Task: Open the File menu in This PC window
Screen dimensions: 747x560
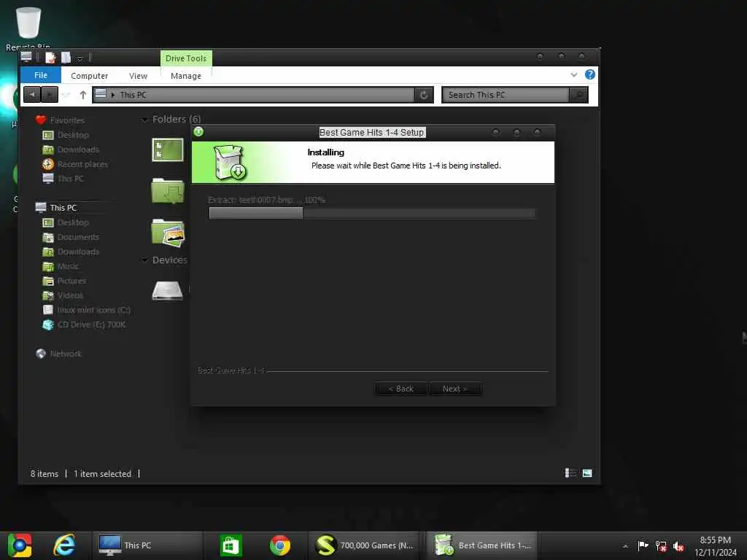Action: click(41, 75)
